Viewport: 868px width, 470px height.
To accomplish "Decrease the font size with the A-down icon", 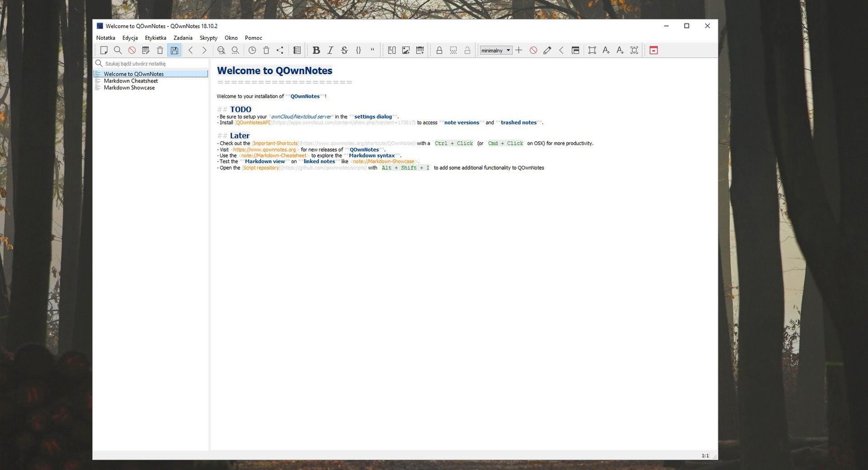I will click(x=620, y=50).
